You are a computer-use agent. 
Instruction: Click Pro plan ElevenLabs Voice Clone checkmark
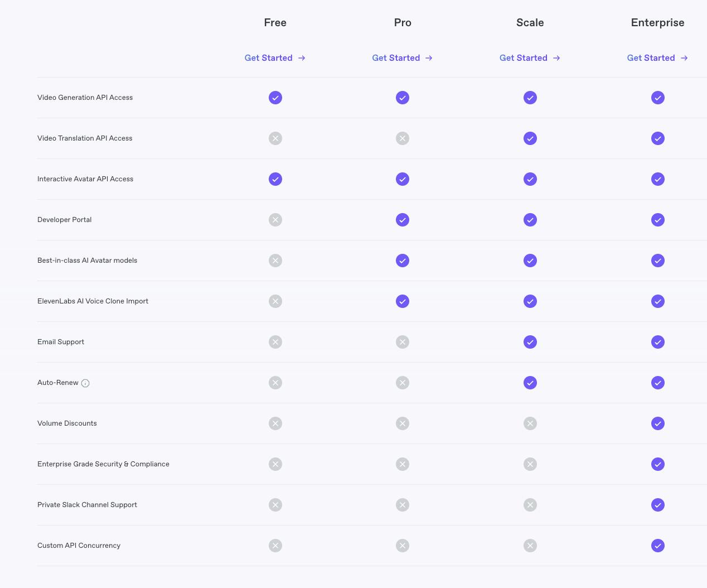[x=403, y=301]
